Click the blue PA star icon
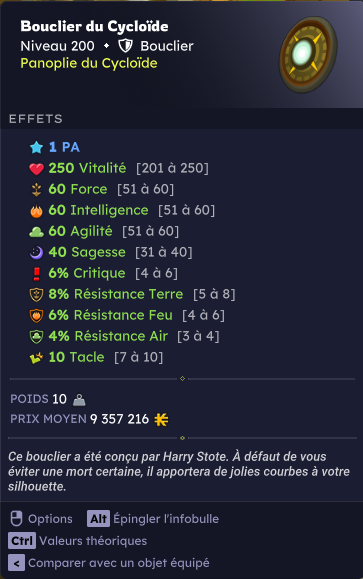The image size is (363, 579). click(x=36, y=147)
